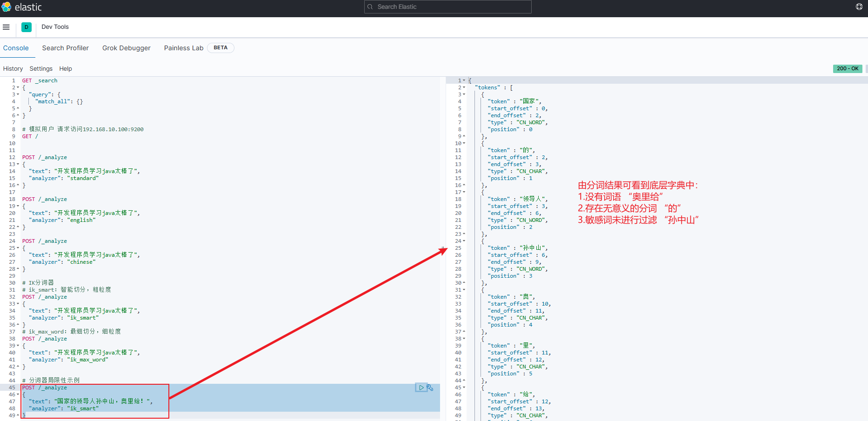Screen dimensions: 868x421
Task: Click the # IK分词器 comment line
Action: (38, 283)
